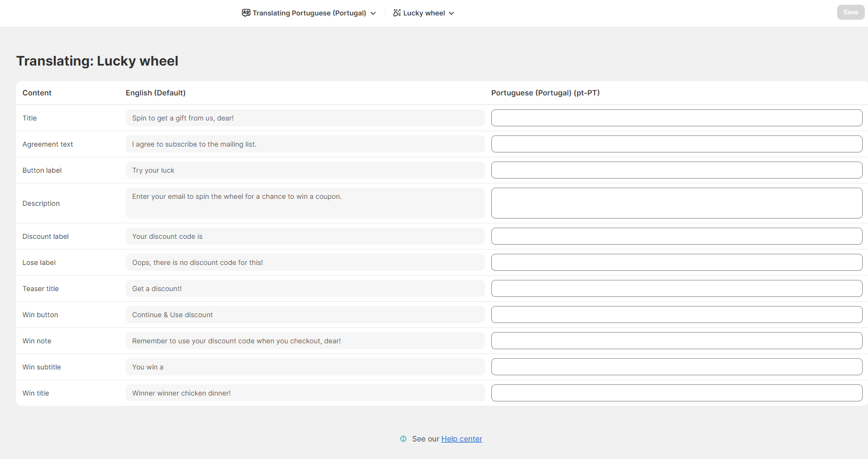Click the English text 'You win a'
This screenshot has width=868, height=459.
click(x=148, y=367)
